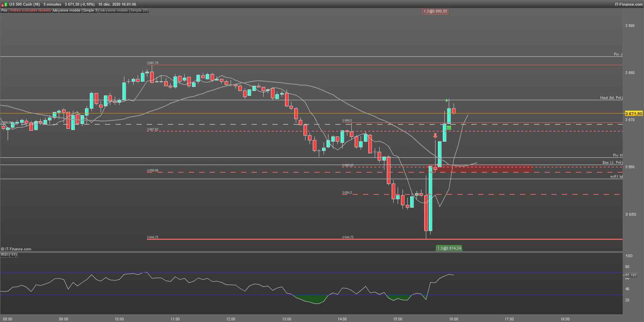This screenshot has height=322, width=644.
Task: Click the 65,192 RSI value marker
Action: pyautogui.click(x=631, y=275)
